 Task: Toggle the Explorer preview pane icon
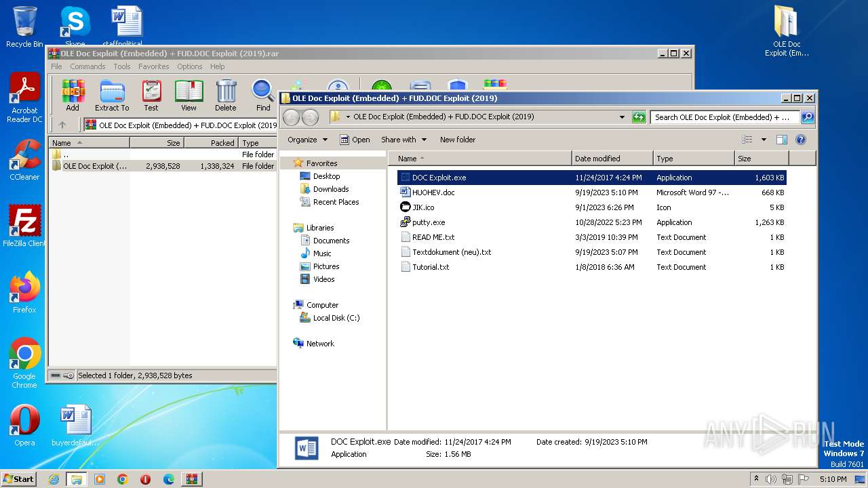[781, 140]
